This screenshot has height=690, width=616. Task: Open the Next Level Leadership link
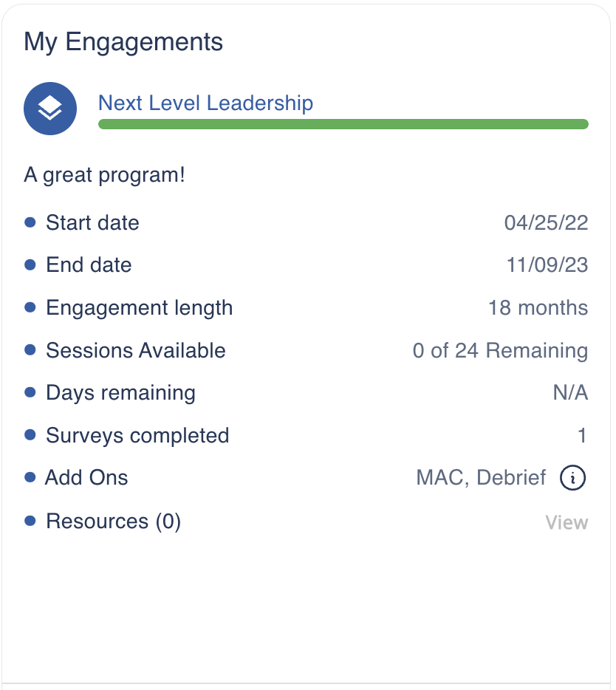(205, 103)
